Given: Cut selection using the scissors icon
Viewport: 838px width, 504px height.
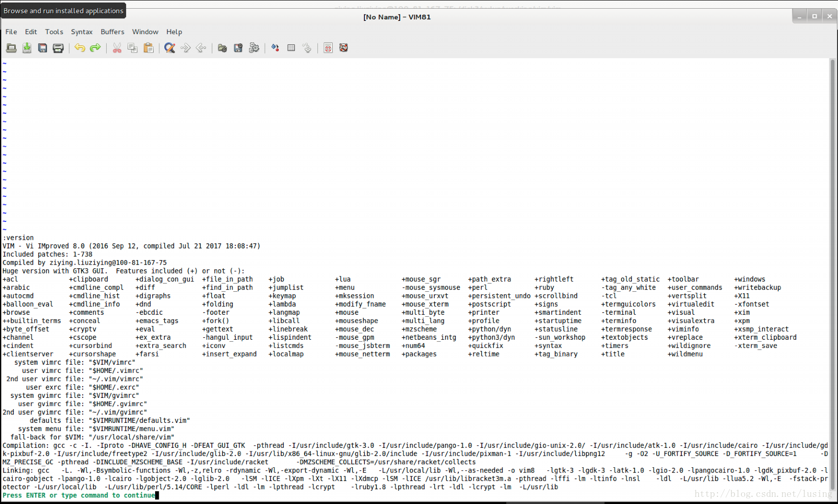Looking at the screenshot, I should point(117,48).
